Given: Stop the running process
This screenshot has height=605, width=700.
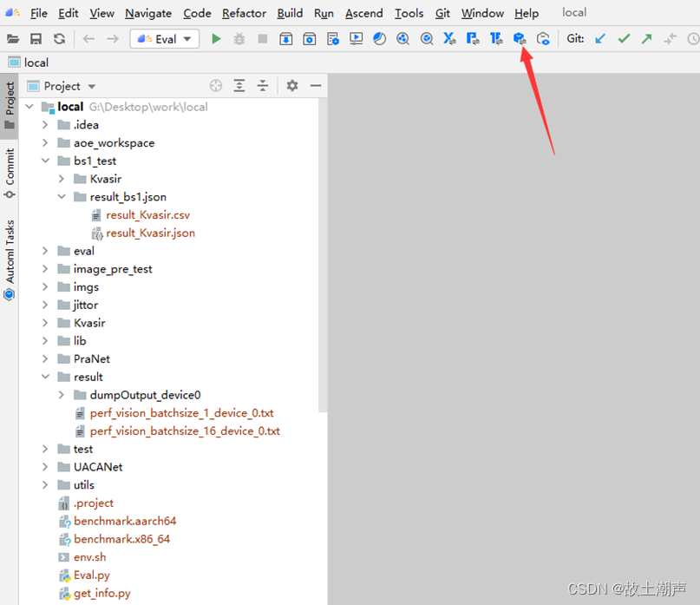Looking at the screenshot, I should 261,39.
